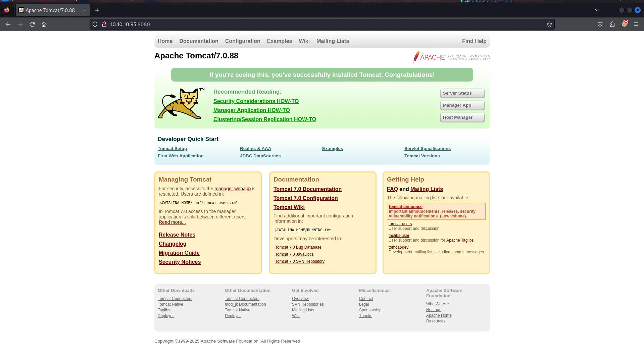
Task: Open the Tomcat Connectors link under Other Downloads
Action: [175, 299]
